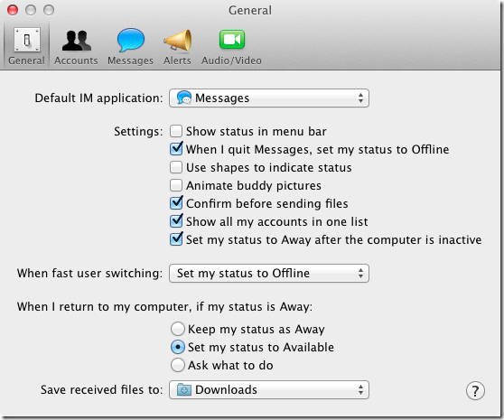This screenshot has width=504, height=420.
Task: Open the Save received files to dropdown
Action: click(269, 390)
